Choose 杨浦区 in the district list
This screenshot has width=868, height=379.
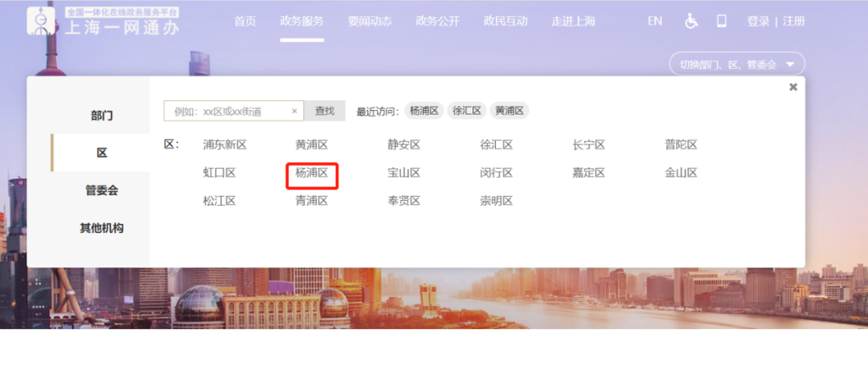312,173
